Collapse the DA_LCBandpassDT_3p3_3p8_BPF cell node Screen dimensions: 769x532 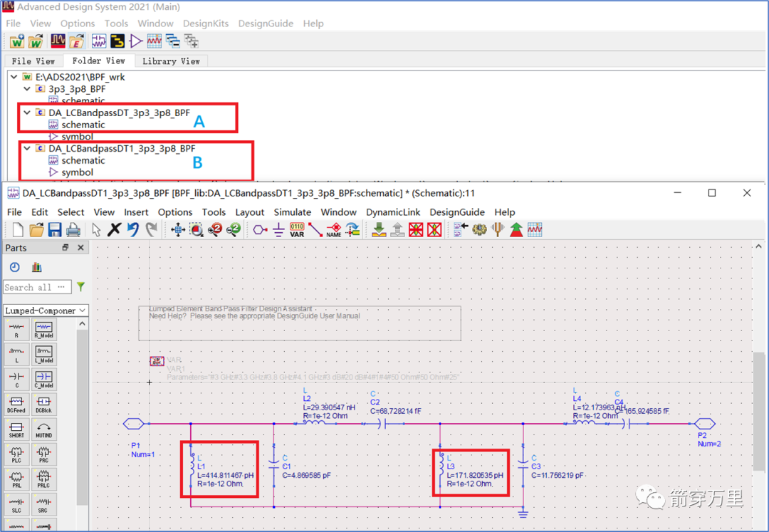28,113
